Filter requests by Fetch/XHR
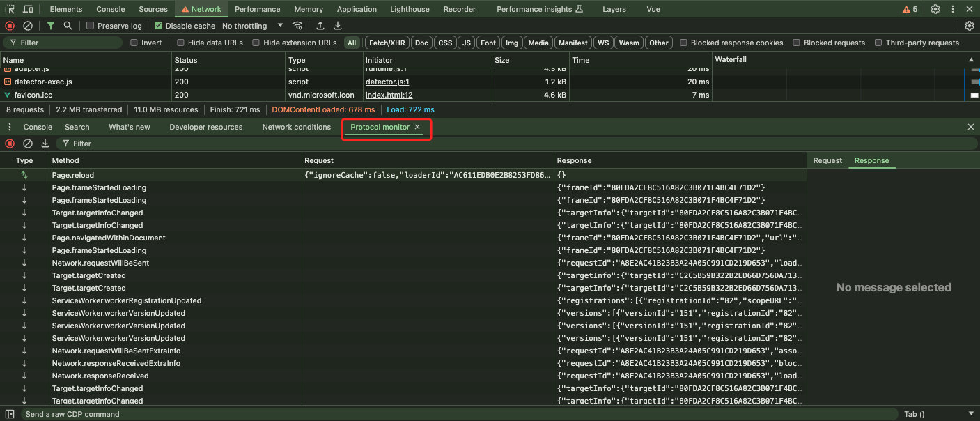 coord(387,43)
